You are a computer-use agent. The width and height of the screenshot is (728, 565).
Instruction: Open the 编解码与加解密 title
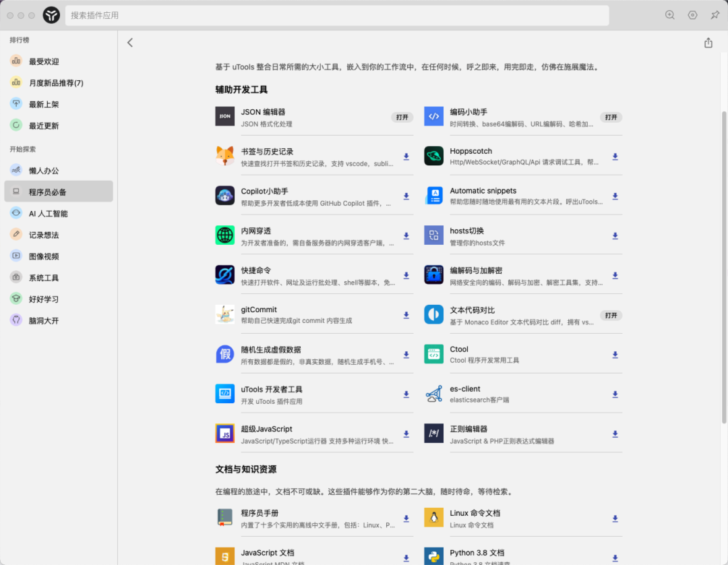click(476, 270)
